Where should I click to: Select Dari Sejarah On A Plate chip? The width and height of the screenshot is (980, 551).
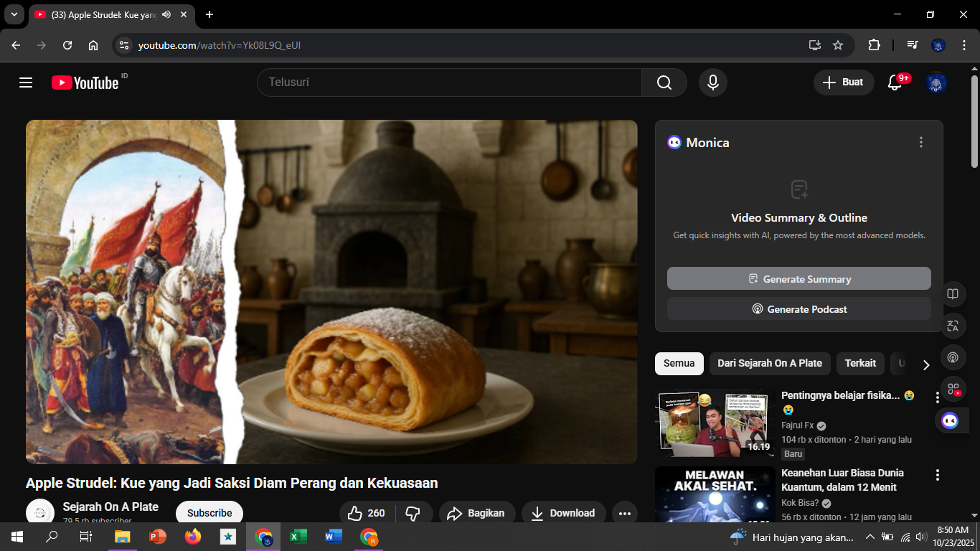770,363
